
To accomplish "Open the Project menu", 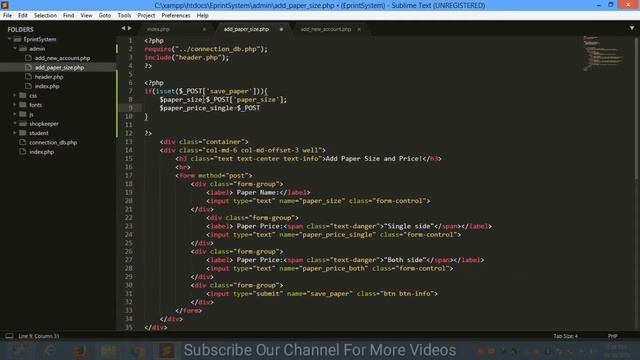I will pyautogui.click(x=146, y=16).
